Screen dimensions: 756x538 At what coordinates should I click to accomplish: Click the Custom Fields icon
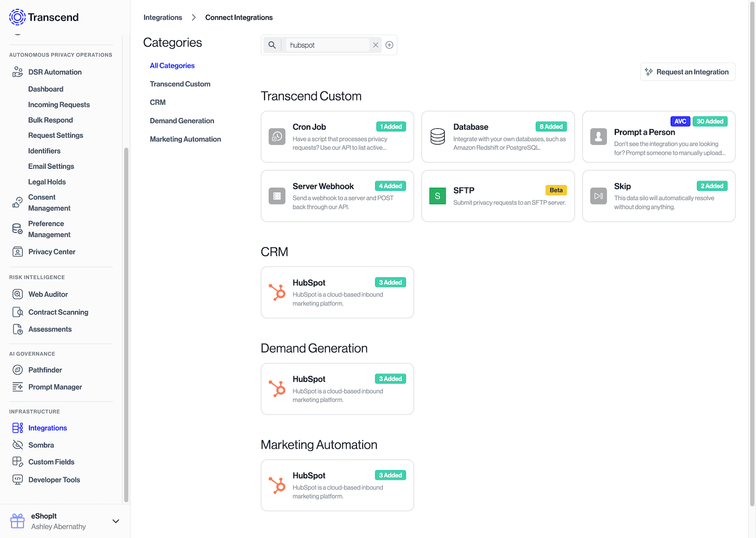(x=17, y=461)
